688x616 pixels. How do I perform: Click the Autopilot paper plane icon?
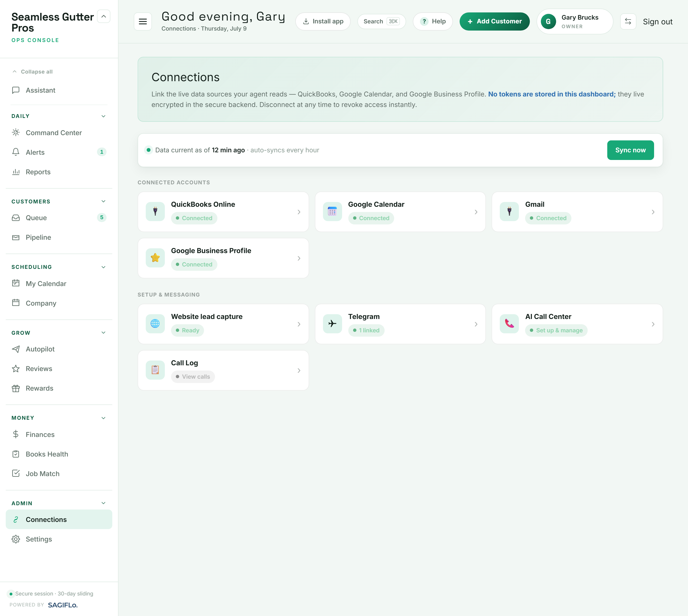click(x=16, y=349)
